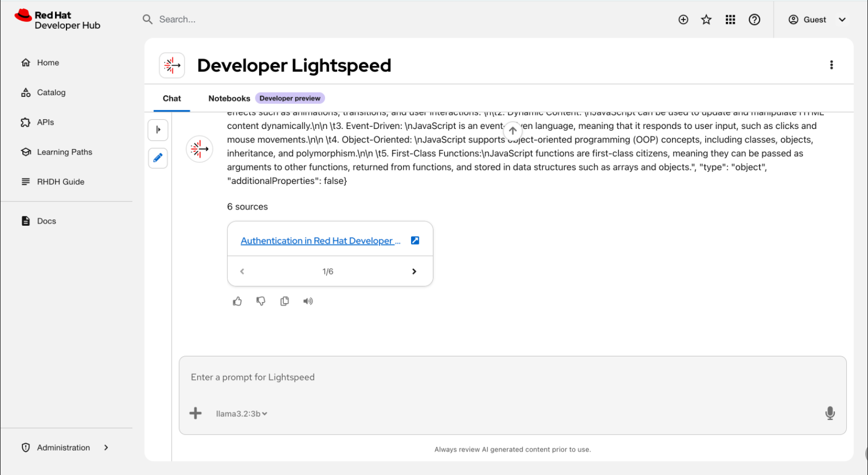Click the new chat pencil icon
The width and height of the screenshot is (868, 475).
(158, 158)
